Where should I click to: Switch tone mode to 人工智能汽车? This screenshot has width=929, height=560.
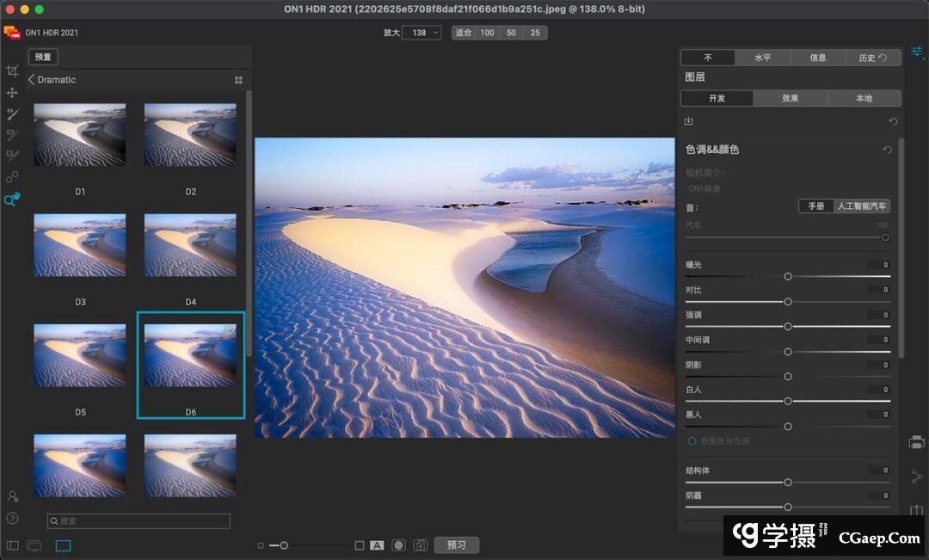point(862,206)
